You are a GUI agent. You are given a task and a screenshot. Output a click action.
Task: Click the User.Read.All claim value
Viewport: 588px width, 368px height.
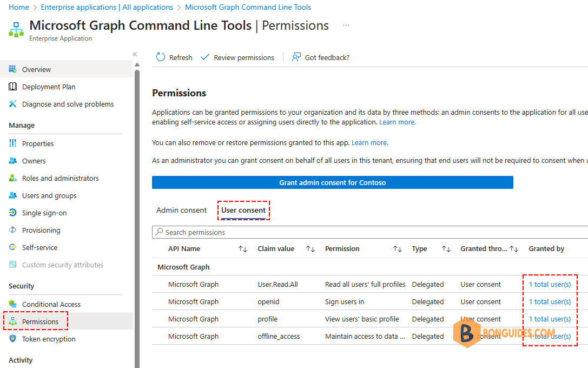point(278,284)
